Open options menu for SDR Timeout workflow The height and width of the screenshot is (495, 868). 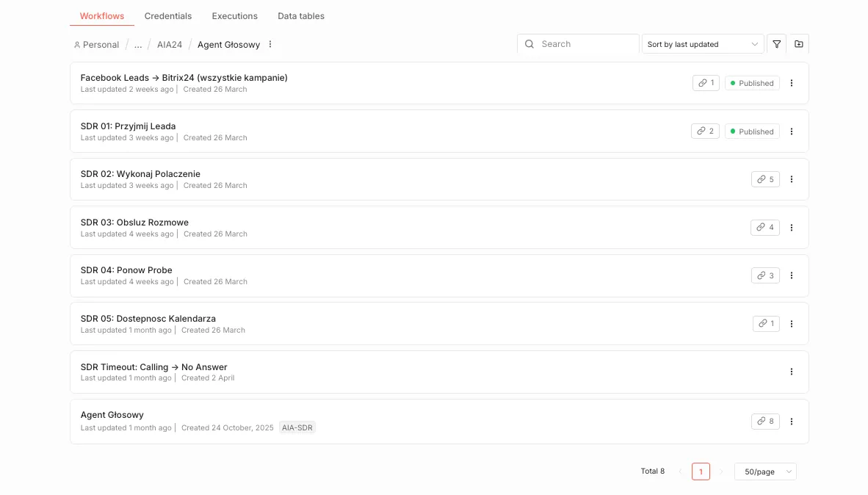point(792,372)
